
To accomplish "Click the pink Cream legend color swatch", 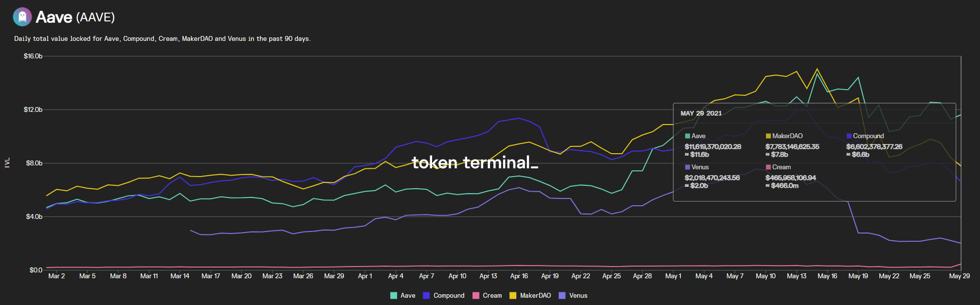I will click(476, 295).
